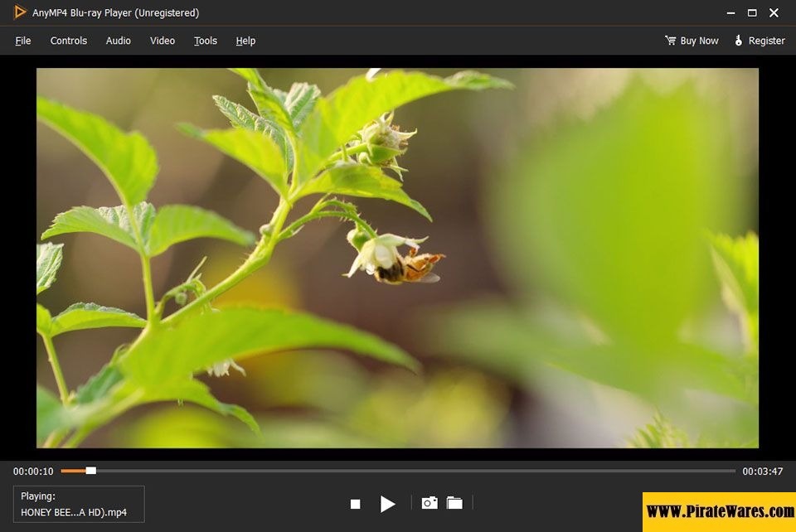Open the Controls menu
This screenshot has width=796, height=532.
point(68,41)
